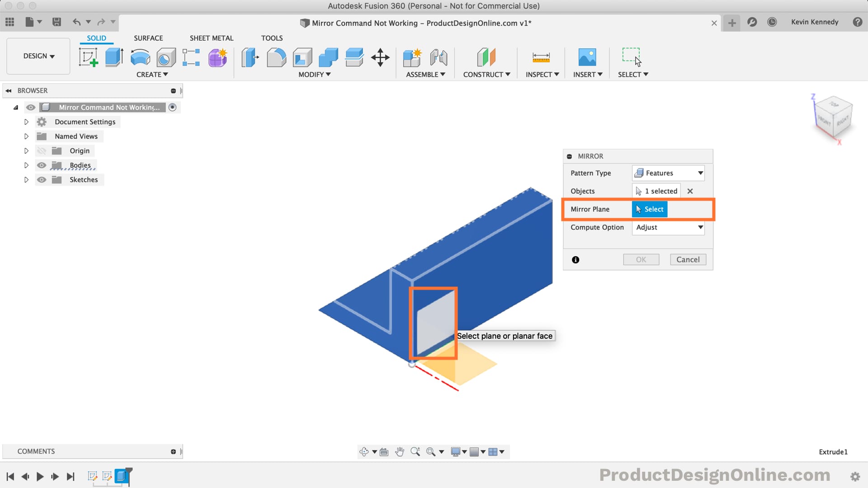Image resolution: width=868 pixels, height=488 pixels.
Task: Cancel the Mirror dialog
Action: click(x=688, y=259)
